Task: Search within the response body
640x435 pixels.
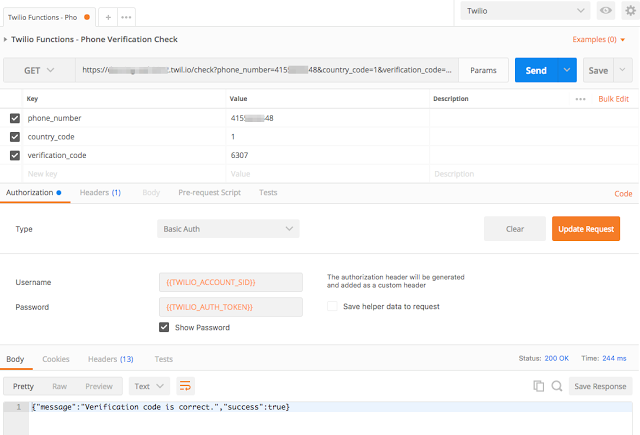Action: [557, 386]
